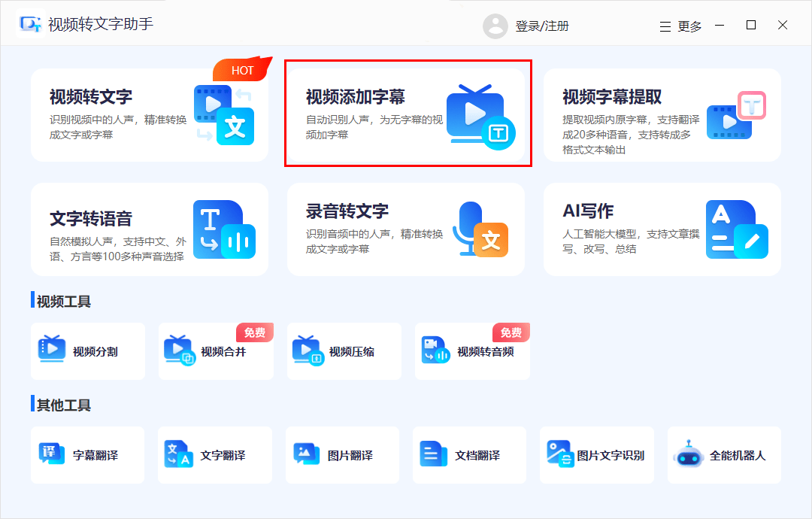Image resolution: width=812 pixels, height=519 pixels.
Task: Click the AI写作 document-pen icon
Action: coord(737,229)
